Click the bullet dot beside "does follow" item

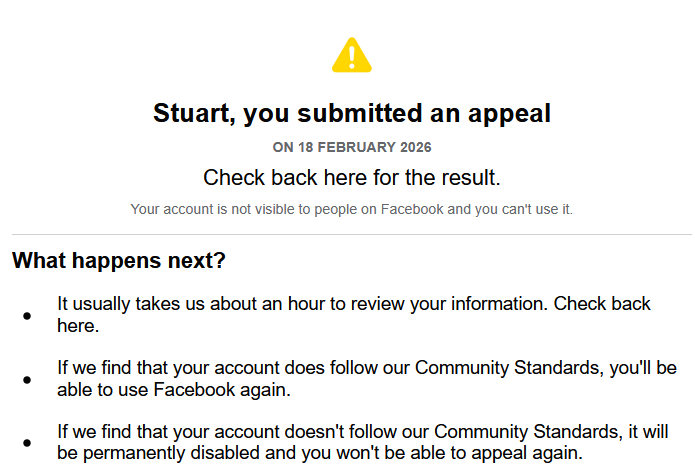pos(27,380)
